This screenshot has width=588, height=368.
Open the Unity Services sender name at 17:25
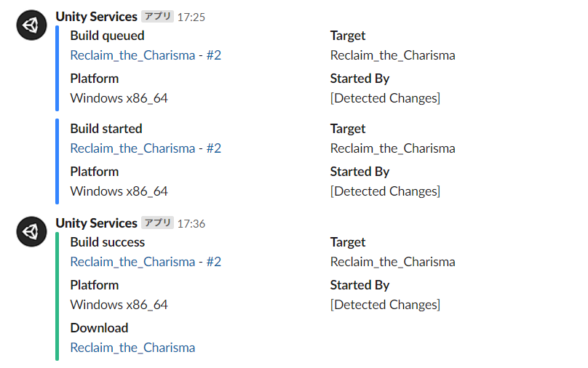pyautogui.click(x=96, y=17)
